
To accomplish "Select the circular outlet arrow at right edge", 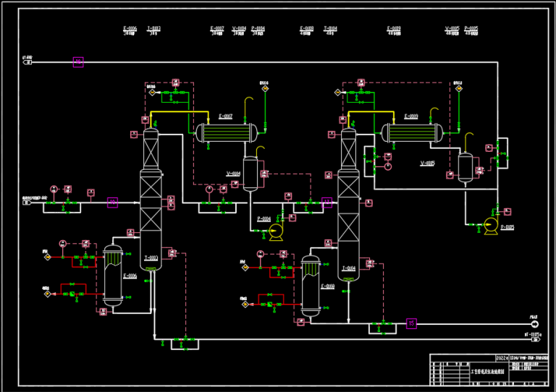I will 535,323.
